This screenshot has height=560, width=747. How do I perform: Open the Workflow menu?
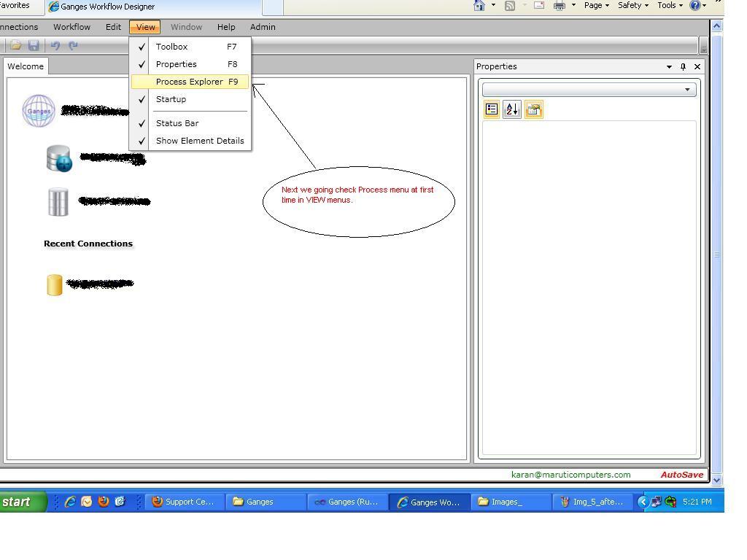click(x=72, y=27)
